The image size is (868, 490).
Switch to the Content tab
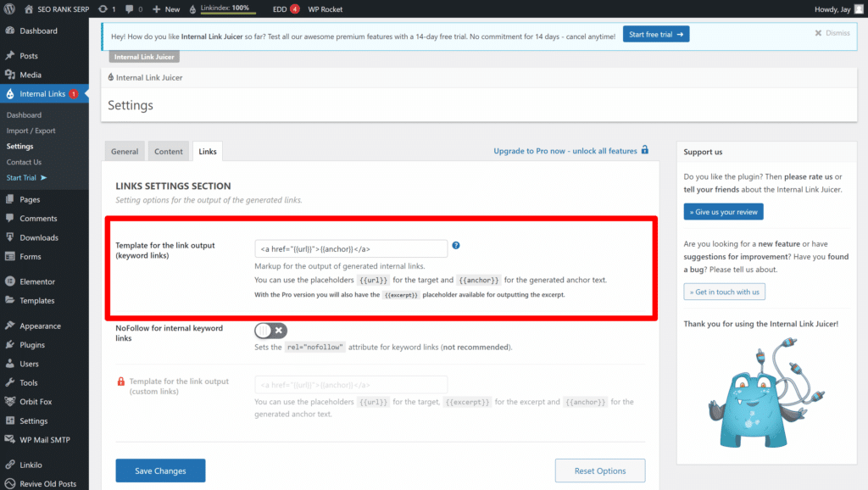coord(169,151)
